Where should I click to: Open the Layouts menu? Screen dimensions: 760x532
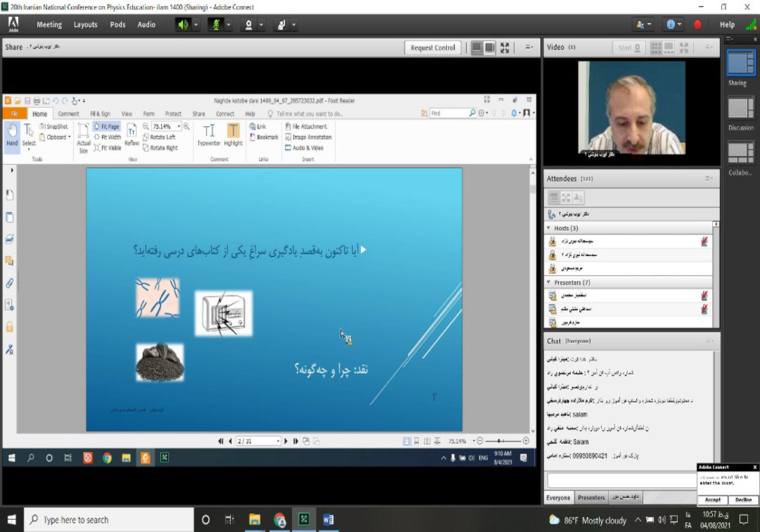85,24
